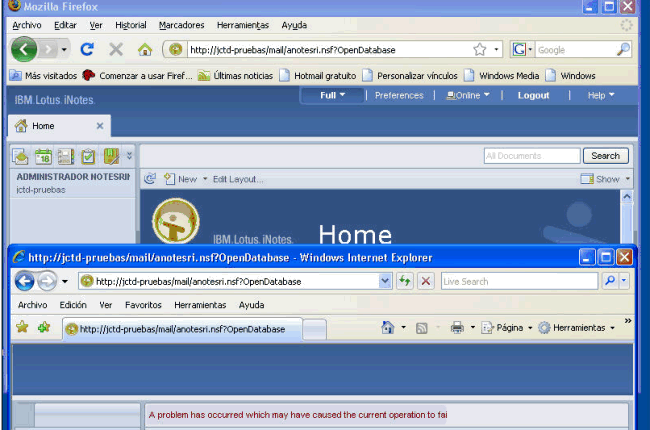Open IE address bar dropdown
This screenshot has width=650, height=430.
[x=385, y=281]
